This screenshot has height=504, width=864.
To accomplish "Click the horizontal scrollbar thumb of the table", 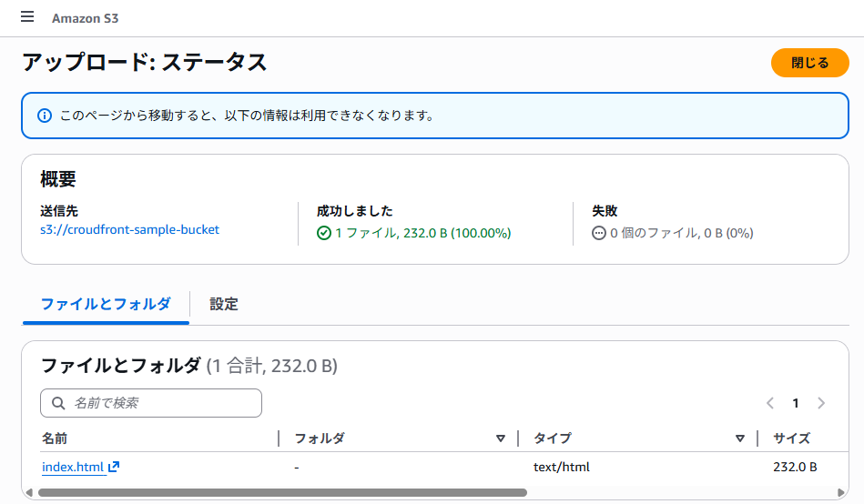I will coord(281,492).
